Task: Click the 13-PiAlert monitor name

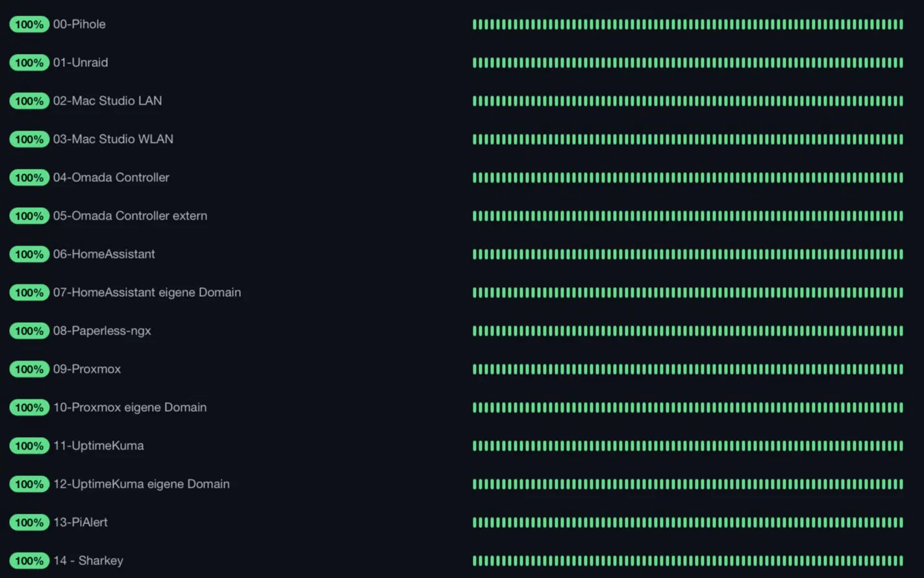Action: (81, 523)
